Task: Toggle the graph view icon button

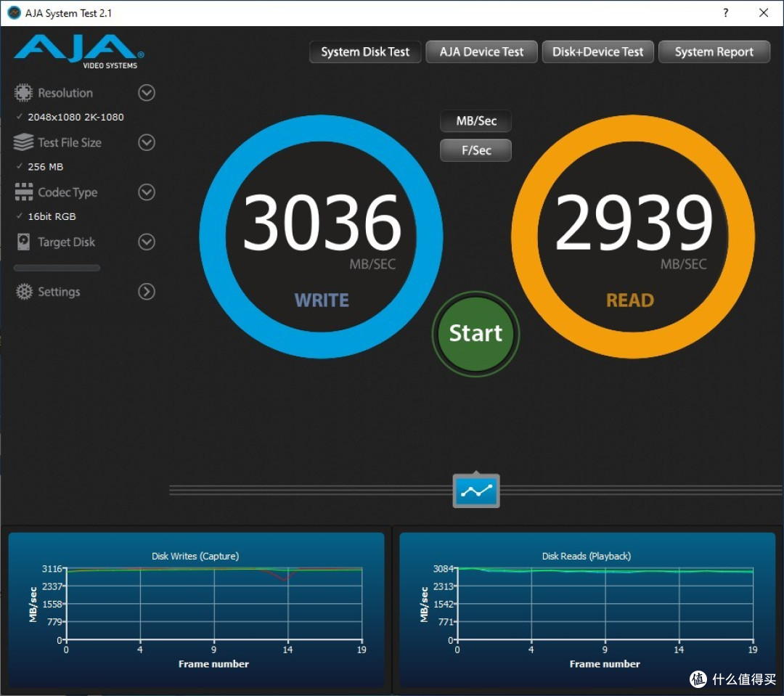Action: pos(476,491)
